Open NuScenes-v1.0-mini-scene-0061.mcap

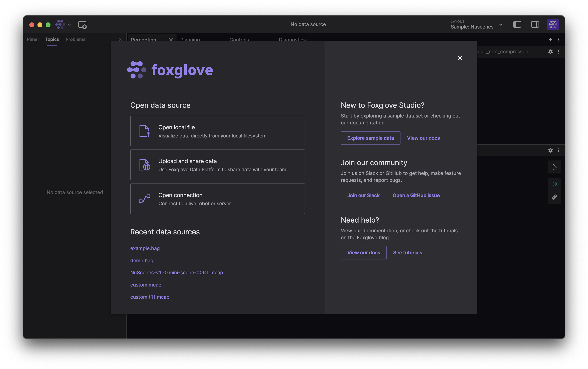(177, 272)
